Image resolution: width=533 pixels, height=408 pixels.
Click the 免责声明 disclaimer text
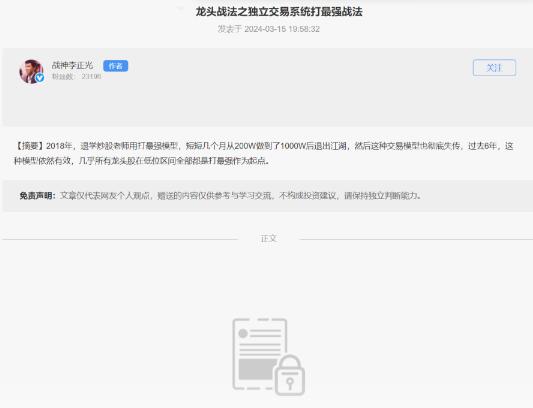click(221, 196)
